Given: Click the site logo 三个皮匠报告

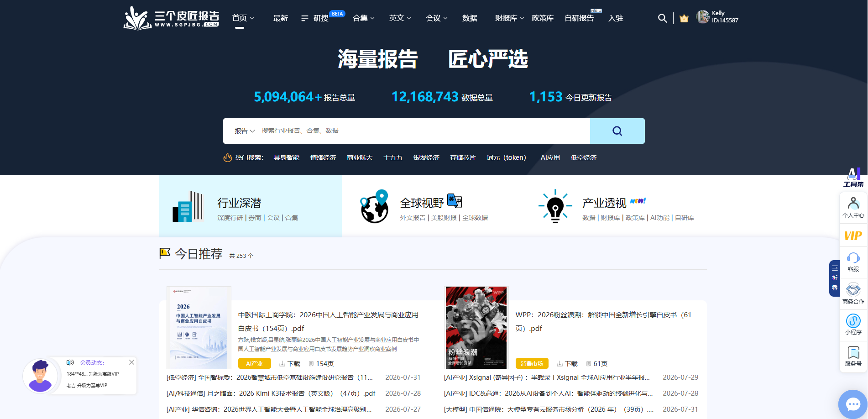Looking at the screenshot, I should (171, 18).
